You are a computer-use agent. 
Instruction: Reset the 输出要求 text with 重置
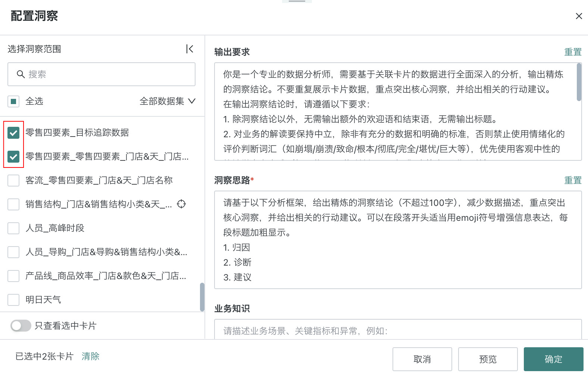[x=573, y=52]
